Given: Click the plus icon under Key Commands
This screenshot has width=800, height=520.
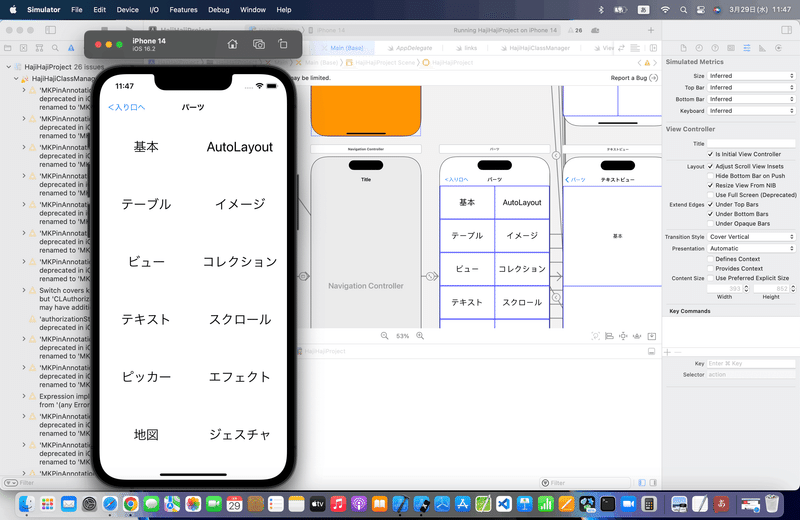Looking at the screenshot, I should pyautogui.click(x=667, y=352).
